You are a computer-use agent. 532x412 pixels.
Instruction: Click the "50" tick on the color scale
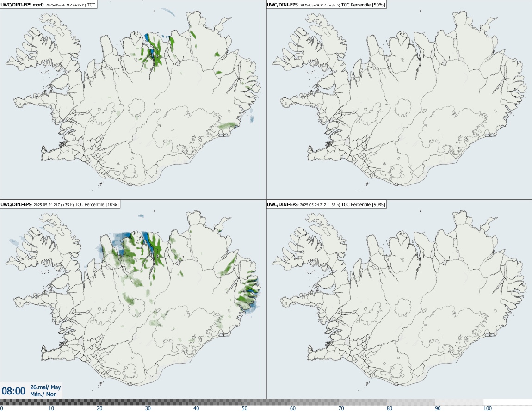pyautogui.click(x=245, y=408)
